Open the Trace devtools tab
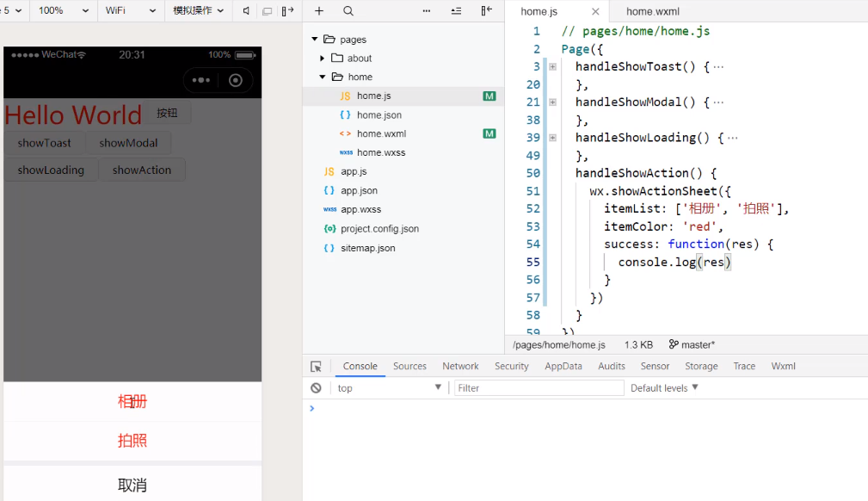Image resolution: width=868 pixels, height=501 pixels. [x=745, y=367]
